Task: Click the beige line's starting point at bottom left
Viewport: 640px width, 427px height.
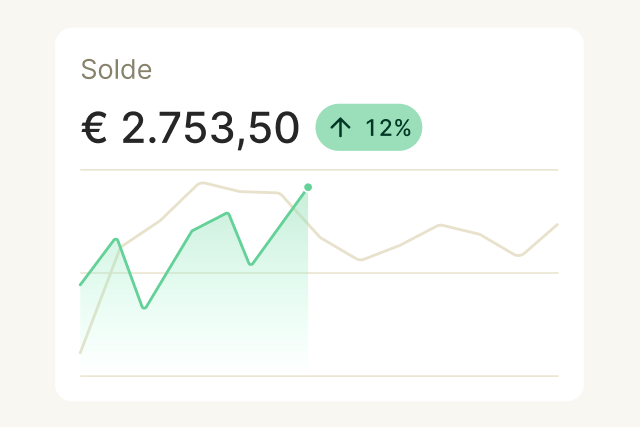Action: (x=80, y=353)
